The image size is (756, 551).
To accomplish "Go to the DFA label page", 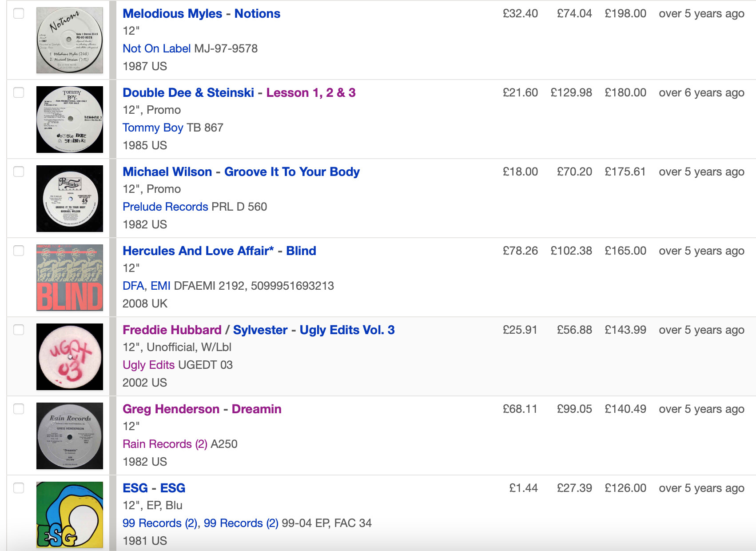I will pyautogui.click(x=133, y=286).
